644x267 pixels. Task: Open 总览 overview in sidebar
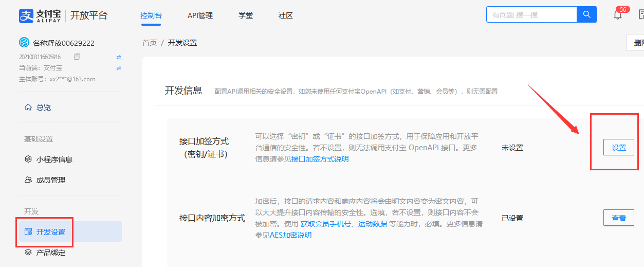click(x=44, y=108)
